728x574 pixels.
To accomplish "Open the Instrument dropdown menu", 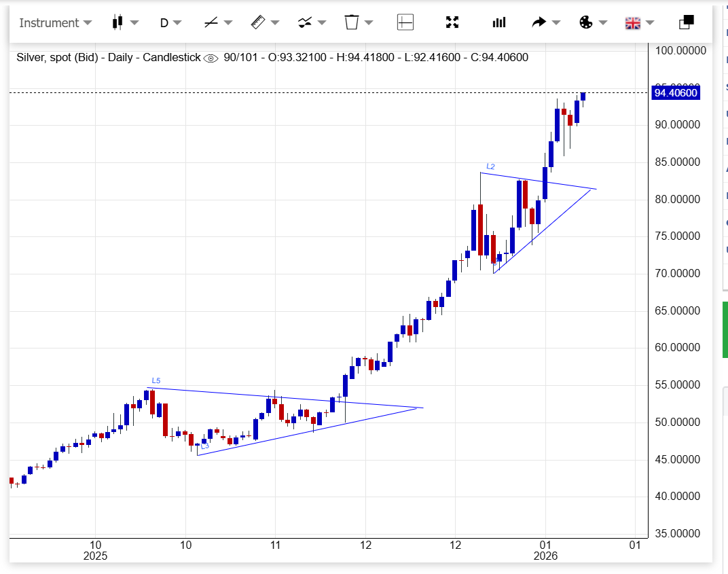I will 55,22.
